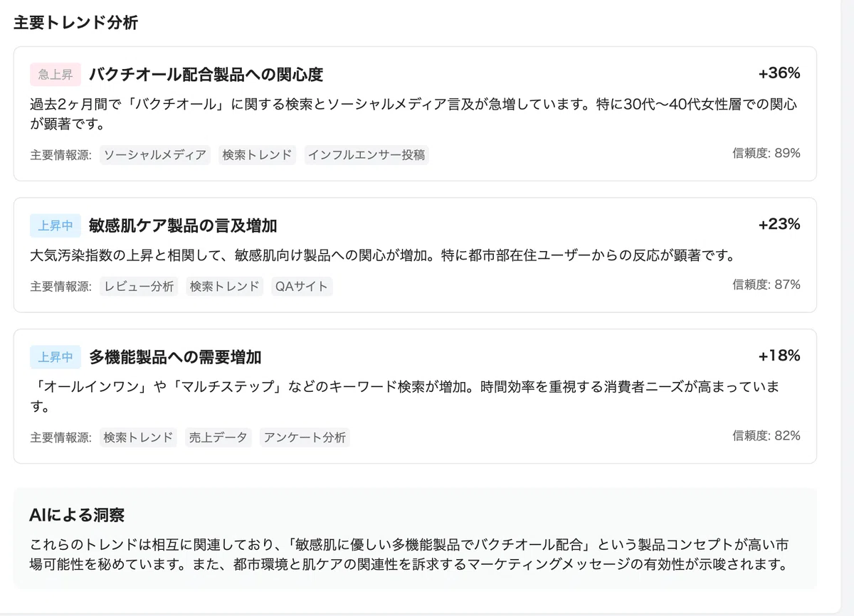
Task: Open the 多機能製品への需要増加 trend title
Action: (x=175, y=356)
